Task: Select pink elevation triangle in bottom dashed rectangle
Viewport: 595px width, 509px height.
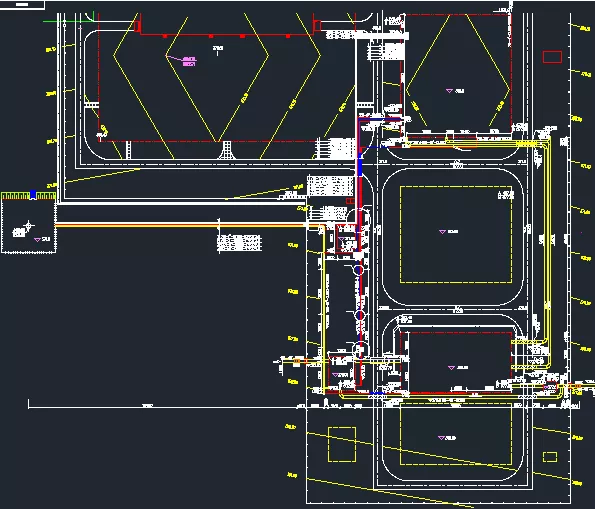Action: click(x=441, y=438)
